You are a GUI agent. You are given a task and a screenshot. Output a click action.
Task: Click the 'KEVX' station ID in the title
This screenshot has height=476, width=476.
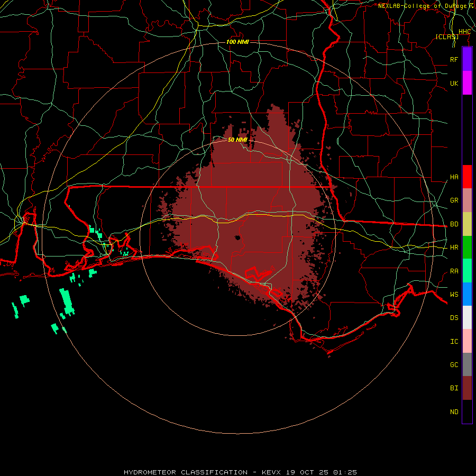tap(271, 472)
